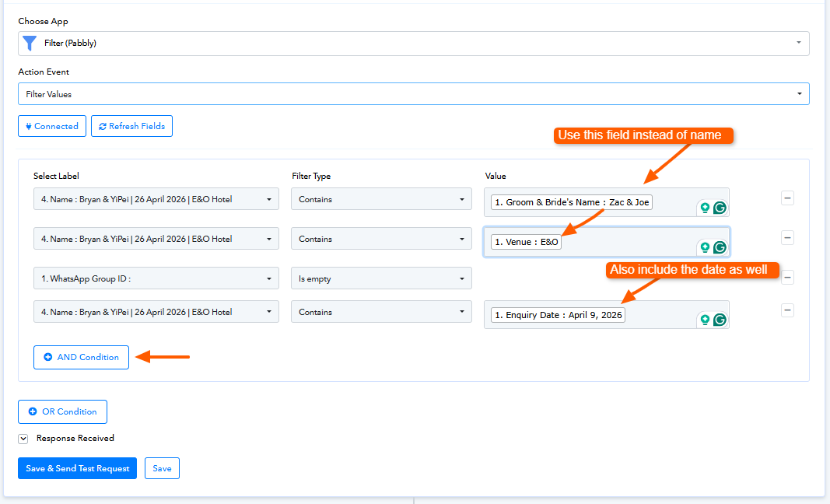Remove the Venue condition with the minus button

tap(787, 238)
